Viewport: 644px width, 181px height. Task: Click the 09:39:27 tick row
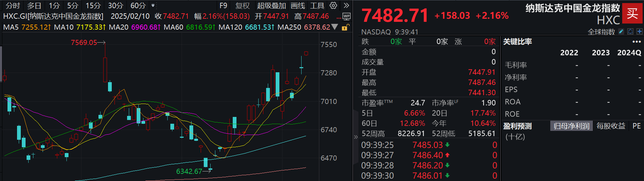coord(429,155)
